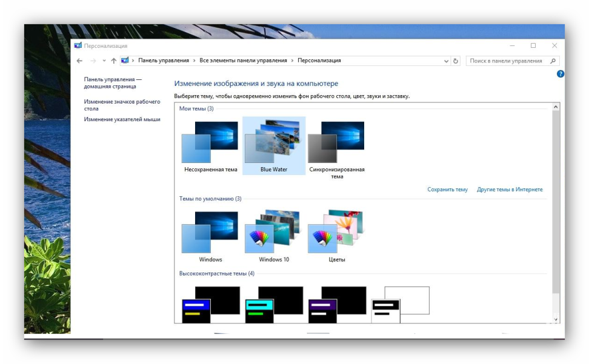
Task: Click the search magnifier icon
Action: click(x=553, y=61)
